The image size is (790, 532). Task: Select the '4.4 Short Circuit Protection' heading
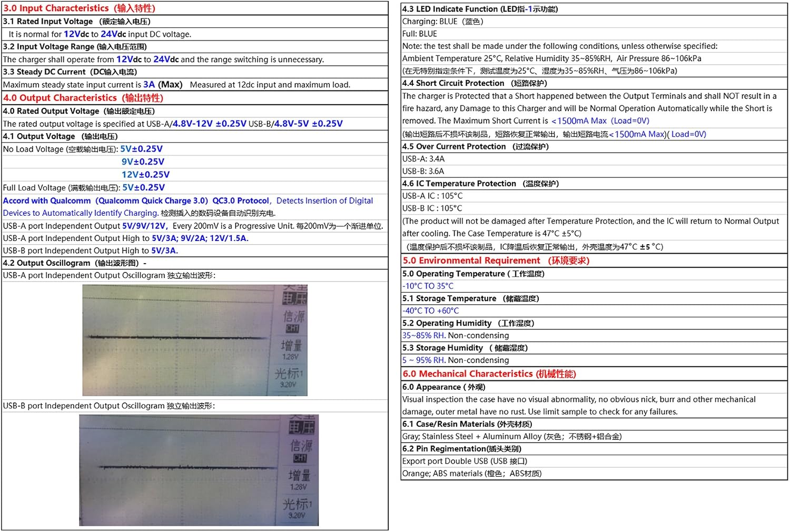tap(475, 83)
